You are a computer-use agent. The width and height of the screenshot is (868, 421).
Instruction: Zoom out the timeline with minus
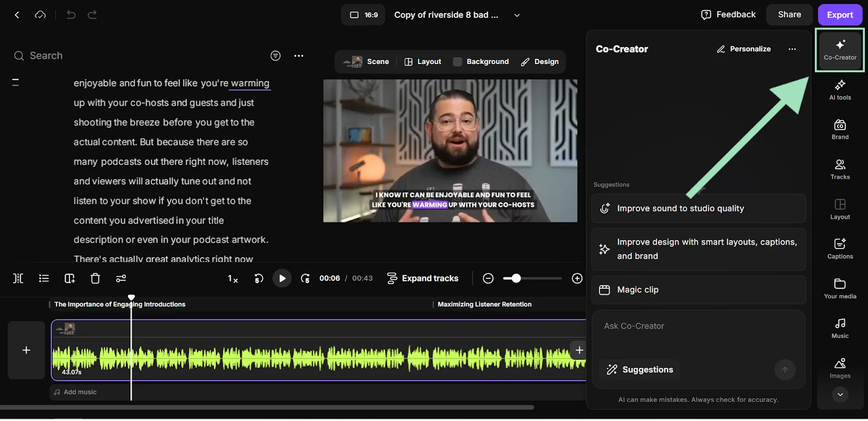tap(488, 278)
